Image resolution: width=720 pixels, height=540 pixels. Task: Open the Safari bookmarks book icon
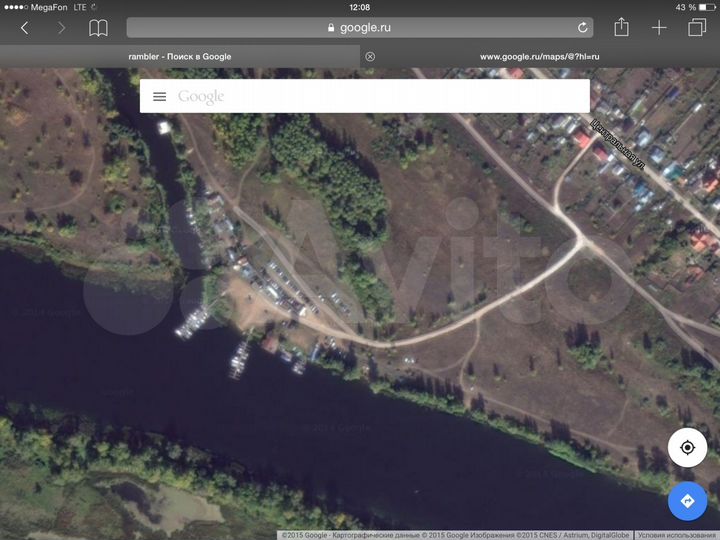click(98, 28)
